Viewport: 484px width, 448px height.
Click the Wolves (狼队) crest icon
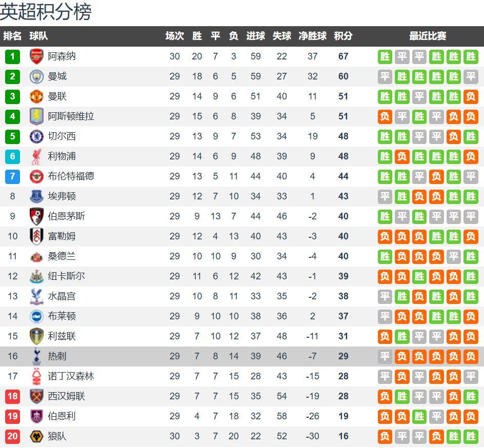37,436
